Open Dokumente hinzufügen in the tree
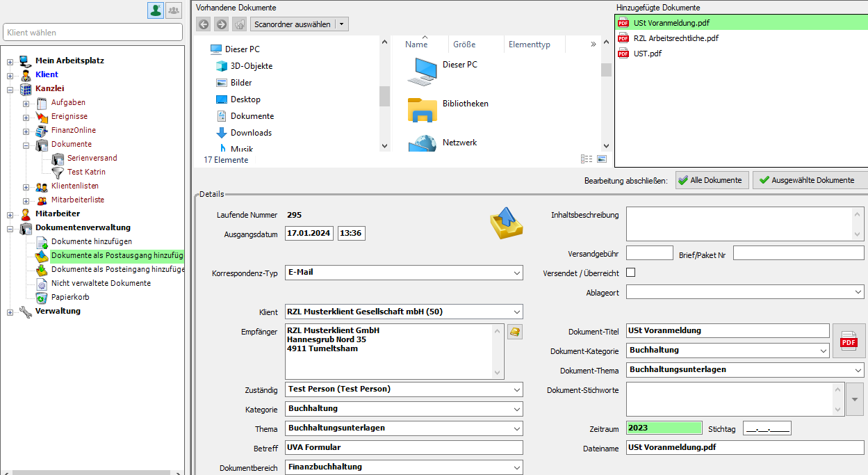 pos(91,241)
